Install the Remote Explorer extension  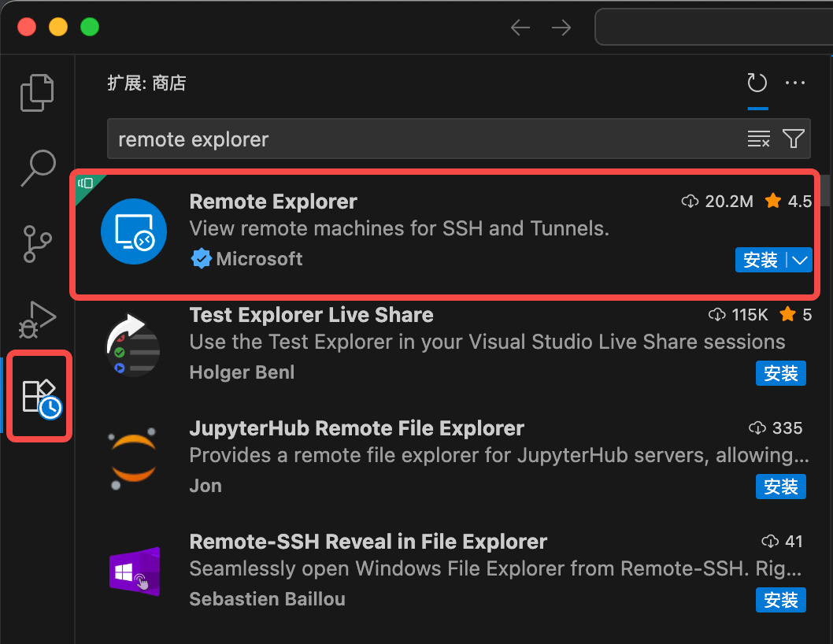(760, 261)
